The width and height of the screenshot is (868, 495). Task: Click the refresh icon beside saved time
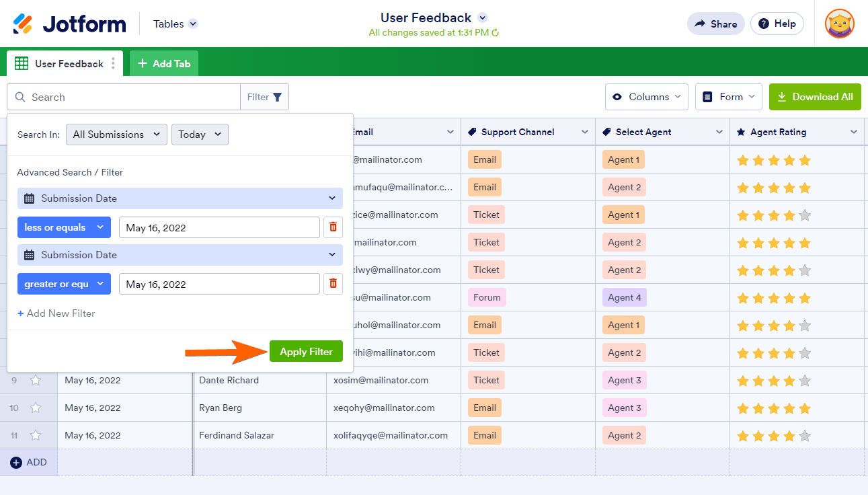pos(496,32)
